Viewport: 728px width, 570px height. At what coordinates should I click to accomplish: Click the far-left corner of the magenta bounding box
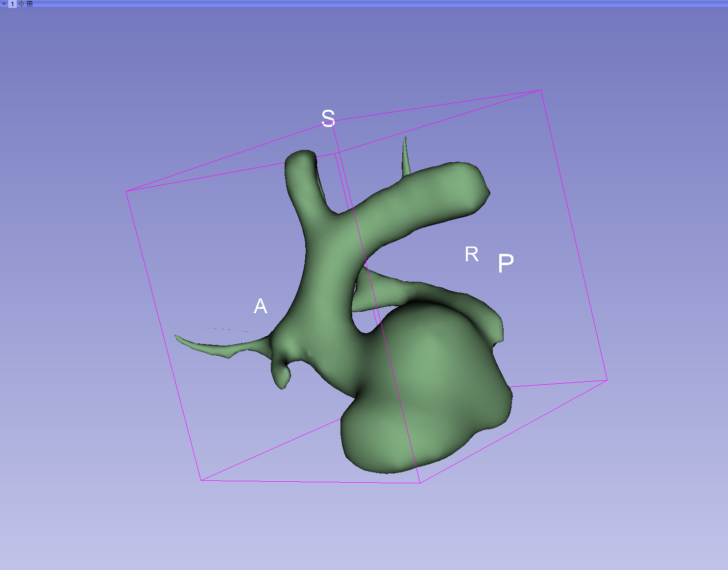[127, 191]
